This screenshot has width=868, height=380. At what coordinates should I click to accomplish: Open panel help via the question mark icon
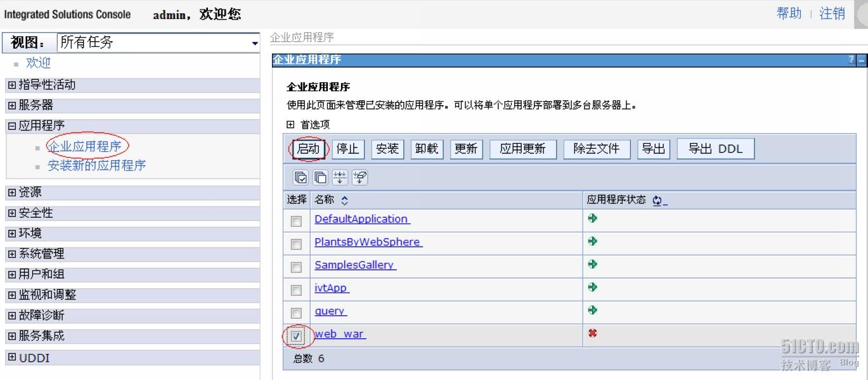pyautogui.click(x=852, y=60)
